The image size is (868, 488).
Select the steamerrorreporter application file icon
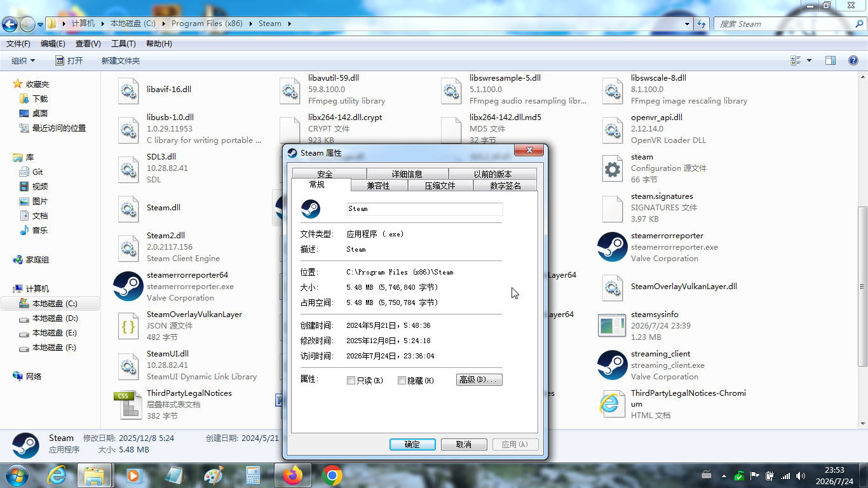coord(612,247)
